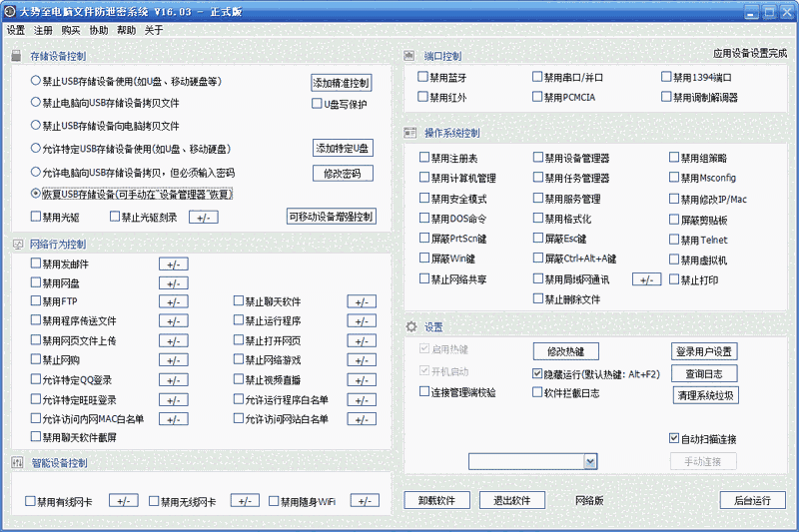The height and width of the screenshot is (532, 799).
Task: Click the application icon in title bar
Action: [x=9, y=11]
